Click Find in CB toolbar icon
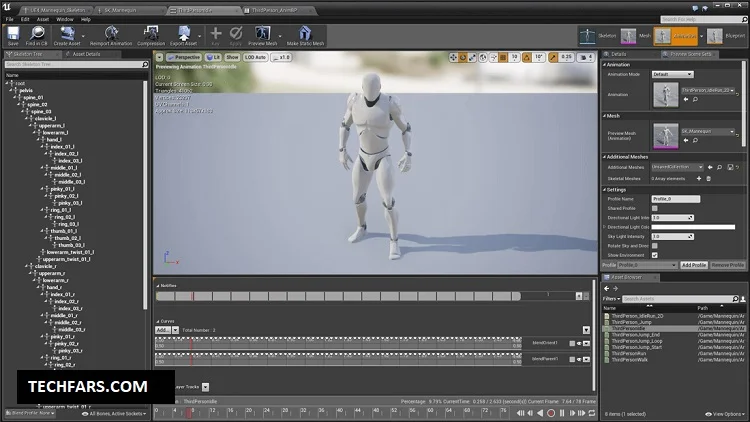The width and height of the screenshot is (750, 422). [36, 35]
